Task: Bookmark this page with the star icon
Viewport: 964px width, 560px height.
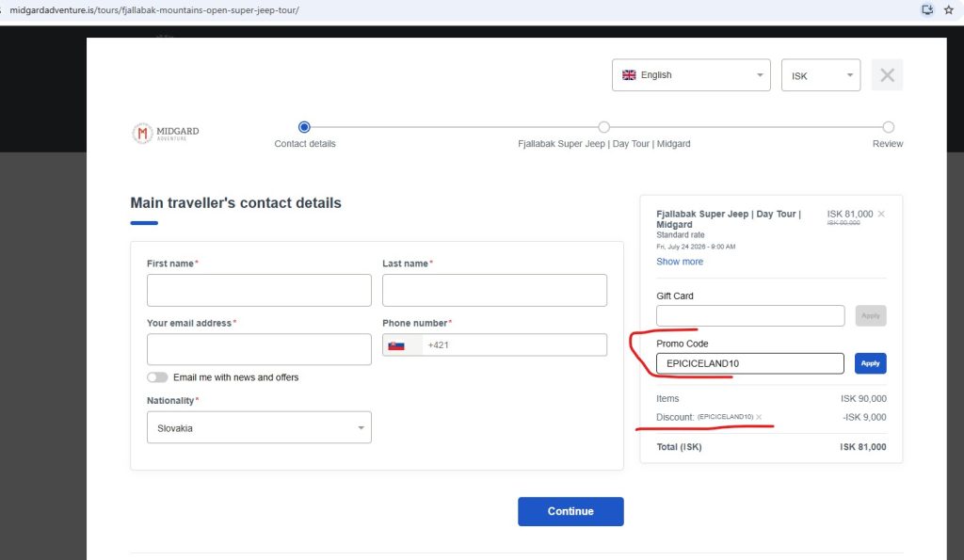Action: point(949,9)
